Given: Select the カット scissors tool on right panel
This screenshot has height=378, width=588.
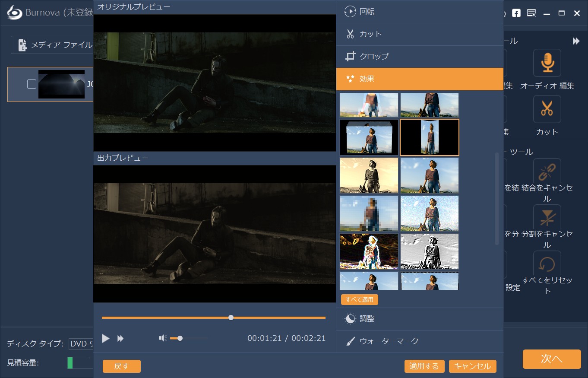Looking at the screenshot, I should pos(547,109).
